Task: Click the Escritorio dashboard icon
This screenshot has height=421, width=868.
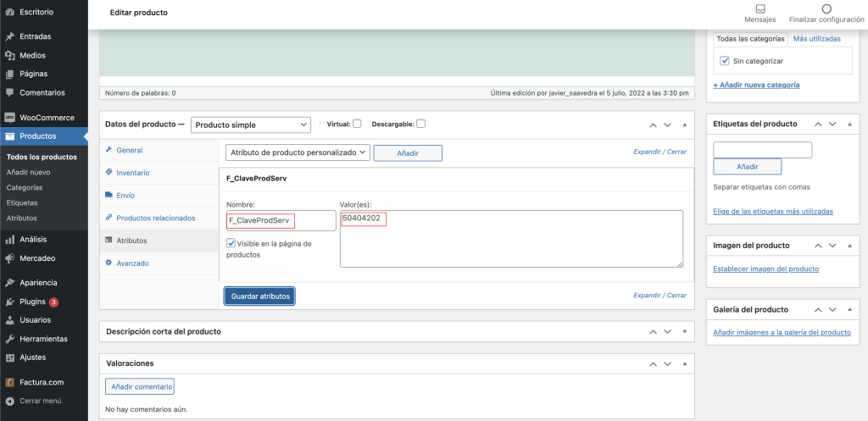Action: (9, 11)
